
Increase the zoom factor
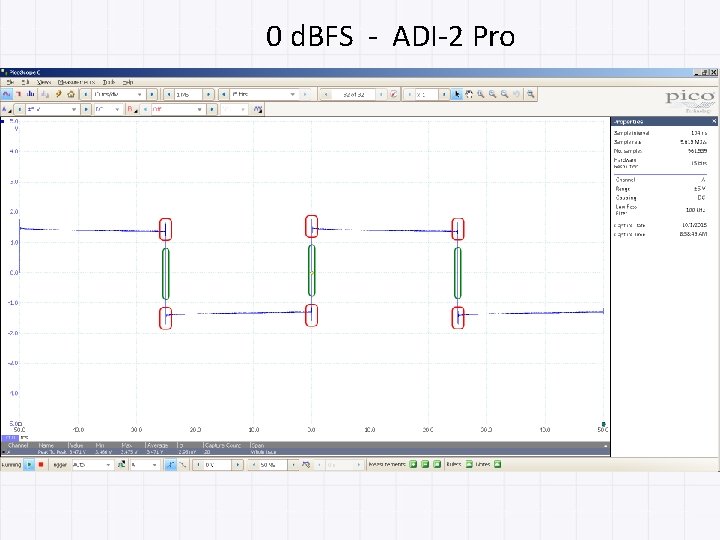444,94
